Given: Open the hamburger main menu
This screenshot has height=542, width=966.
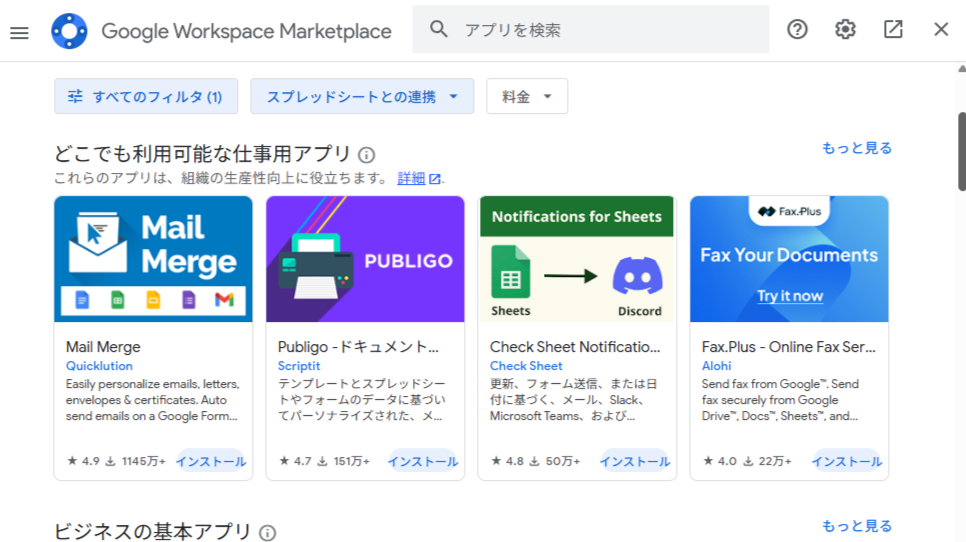Looking at the screenshot, I should (x=19, y=32).
